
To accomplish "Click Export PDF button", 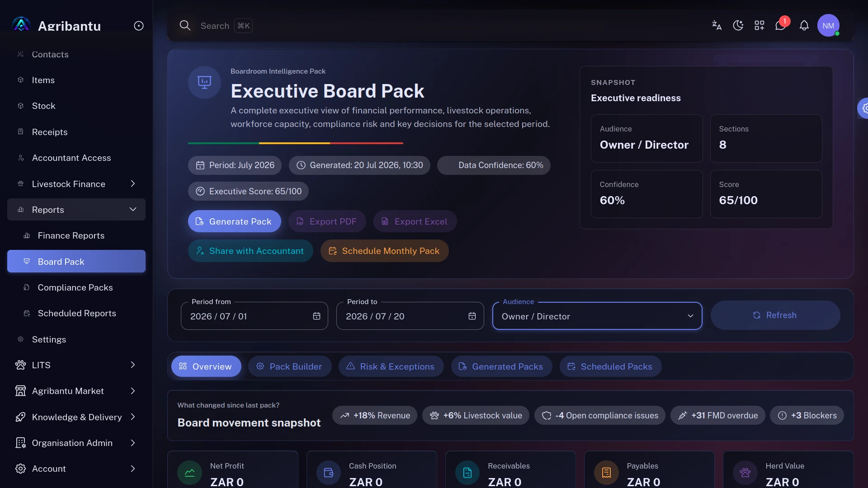I will pyautogui.click(x=327, y=221).
